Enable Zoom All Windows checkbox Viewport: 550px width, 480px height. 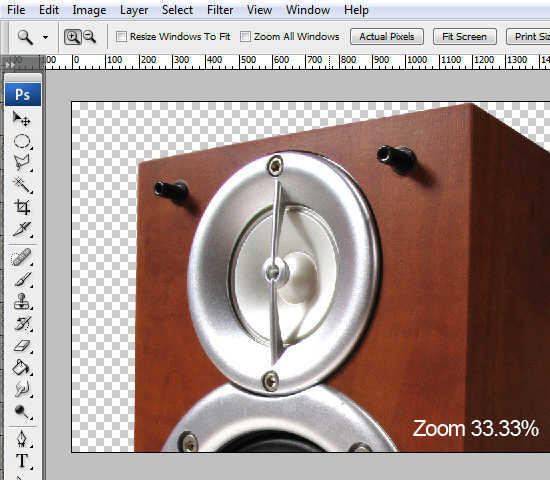click(246, 36)
